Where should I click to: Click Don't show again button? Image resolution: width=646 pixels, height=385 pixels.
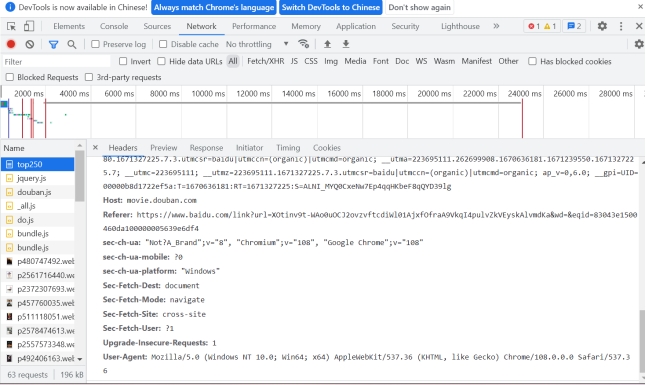pyautogui.click(x=419, y=7)
